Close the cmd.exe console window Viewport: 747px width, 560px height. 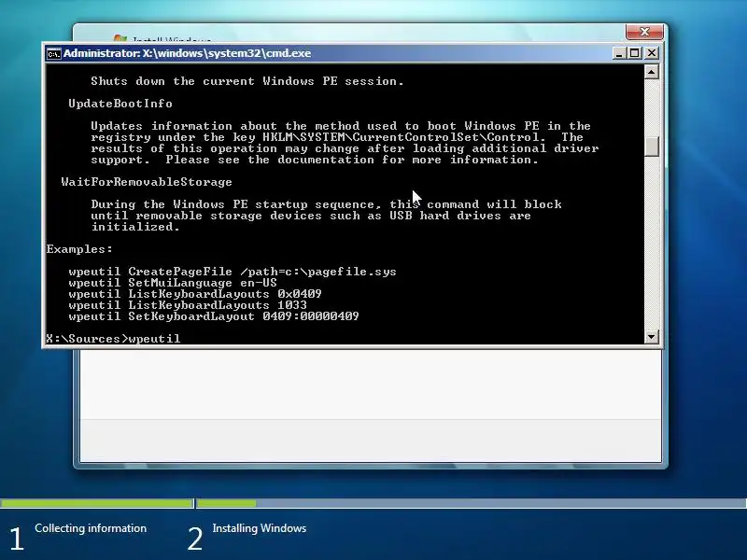(x=651, y=53)
